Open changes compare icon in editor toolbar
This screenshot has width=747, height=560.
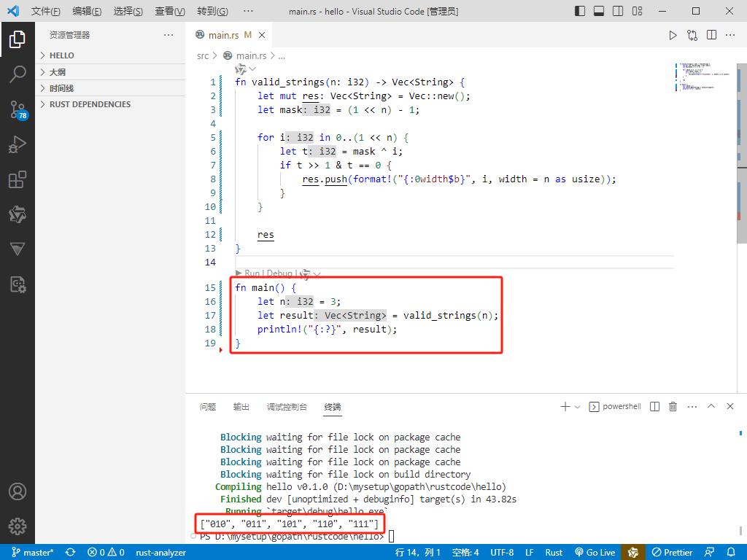[692, 35]
